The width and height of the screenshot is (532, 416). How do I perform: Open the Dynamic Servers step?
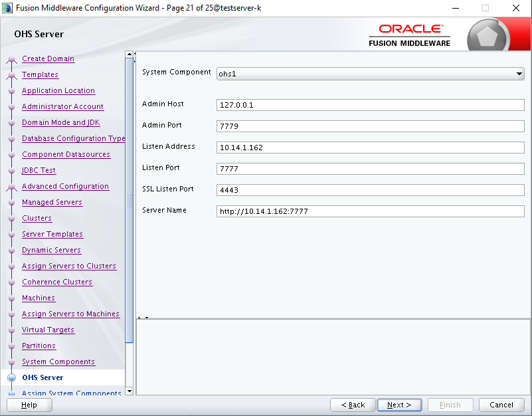51,251
